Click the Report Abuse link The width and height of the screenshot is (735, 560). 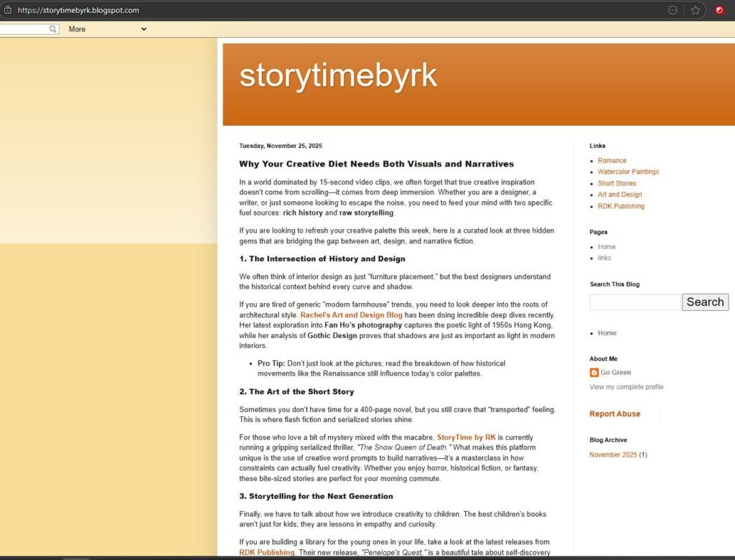[x=615, y=414]
